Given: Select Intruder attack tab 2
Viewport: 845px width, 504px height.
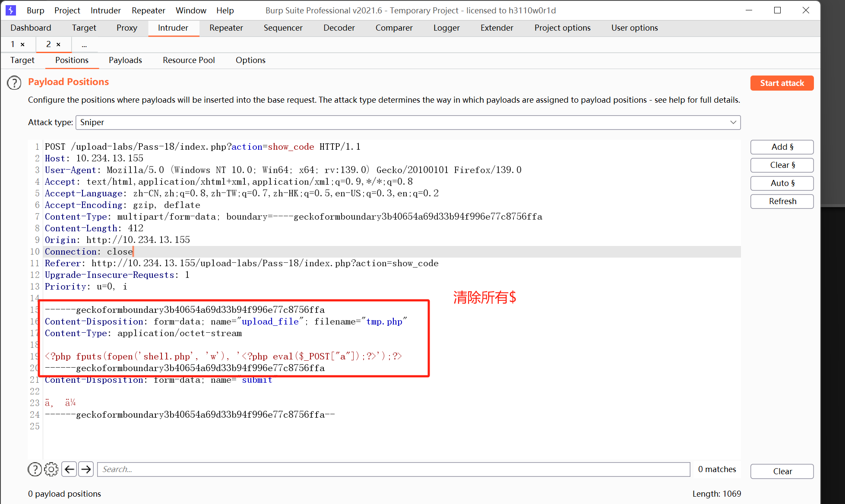Looking at the screenshot, I should tap(48, 44).
